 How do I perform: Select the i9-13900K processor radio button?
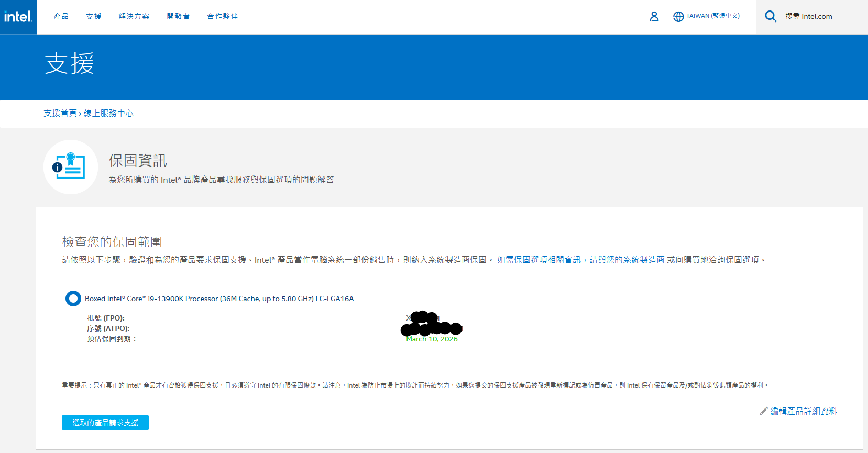tap(73, 299)
